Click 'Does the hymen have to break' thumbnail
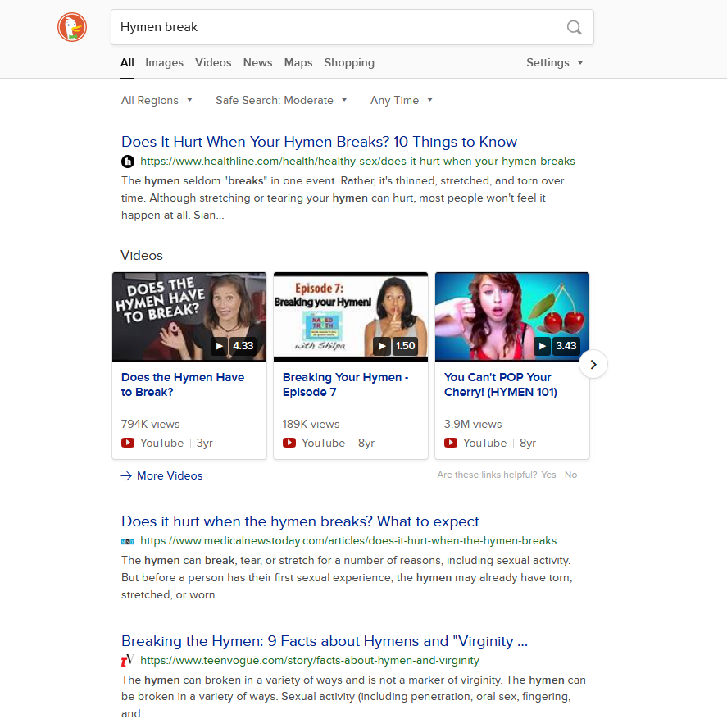727x728 pixels. pos(189,316)
